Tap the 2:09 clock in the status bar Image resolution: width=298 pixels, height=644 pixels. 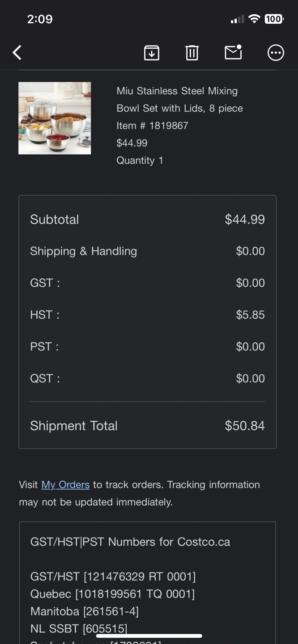tap(40, 19)
